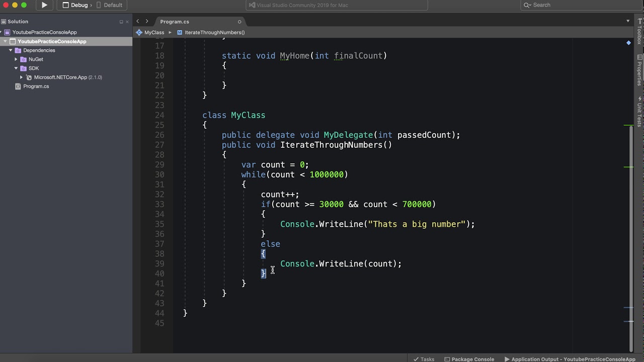Open the IterateThroughNumbers() member breadcrumb

tap(215, 32)
